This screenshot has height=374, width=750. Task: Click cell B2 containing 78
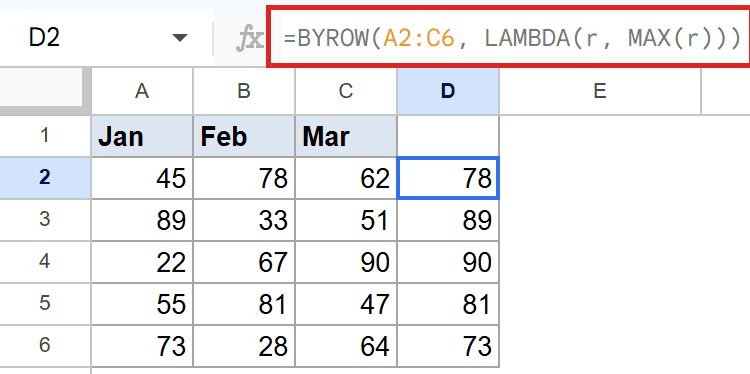[x=244, y=178]
